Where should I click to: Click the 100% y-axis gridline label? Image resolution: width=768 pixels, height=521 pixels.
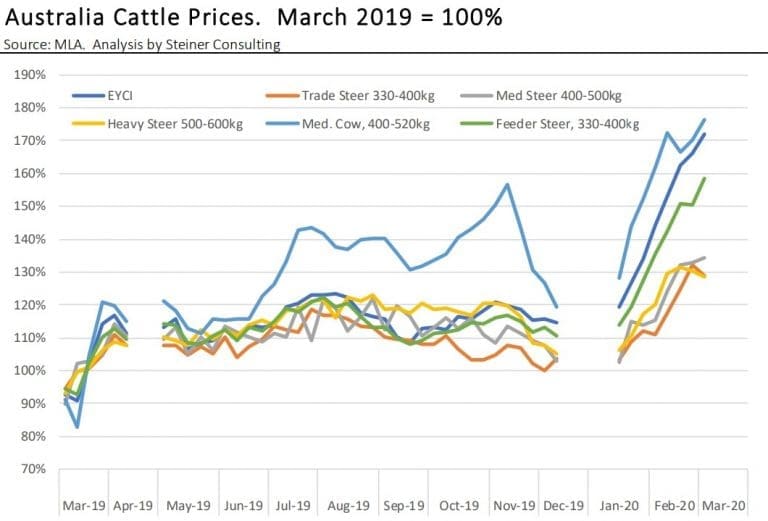pos(30,371)
